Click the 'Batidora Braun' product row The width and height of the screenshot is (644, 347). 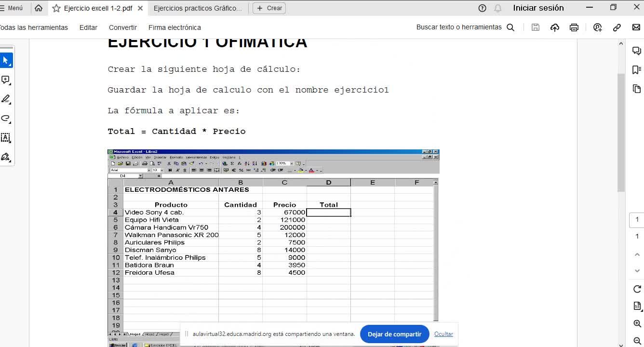tap(149, 265)
